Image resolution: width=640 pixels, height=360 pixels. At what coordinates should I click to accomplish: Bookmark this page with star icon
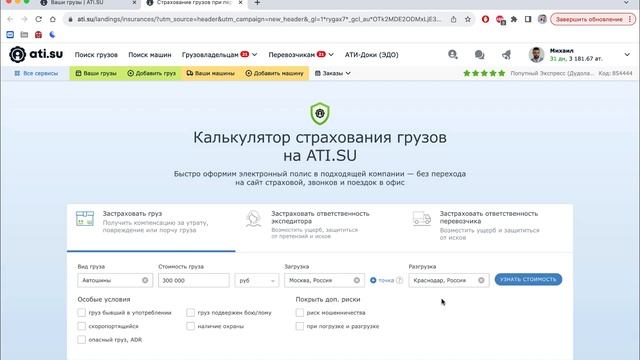468,19
